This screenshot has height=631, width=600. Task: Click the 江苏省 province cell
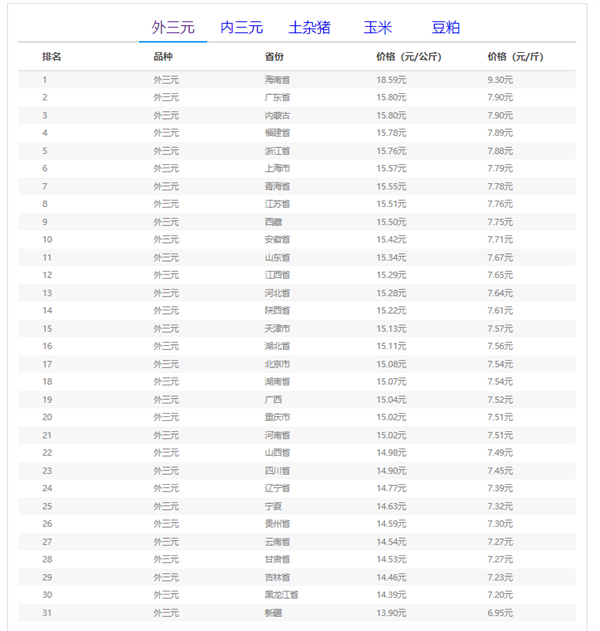coord(277,204)
